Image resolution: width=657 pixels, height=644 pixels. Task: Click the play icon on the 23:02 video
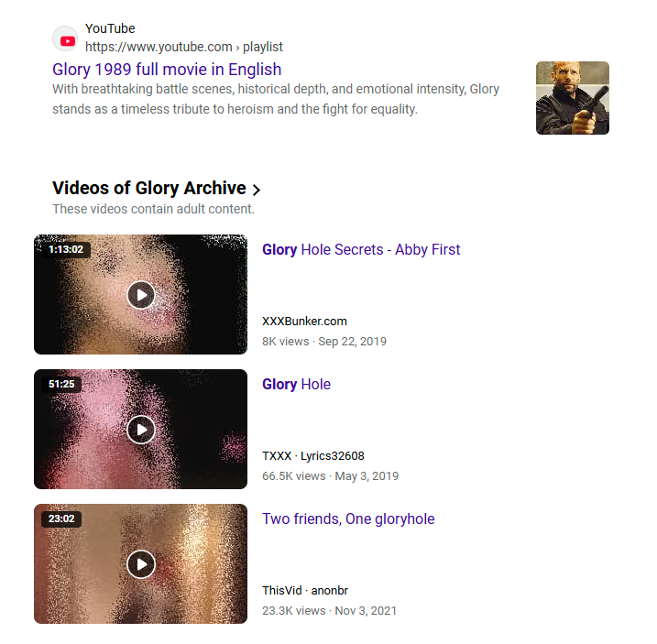[141, 564]
